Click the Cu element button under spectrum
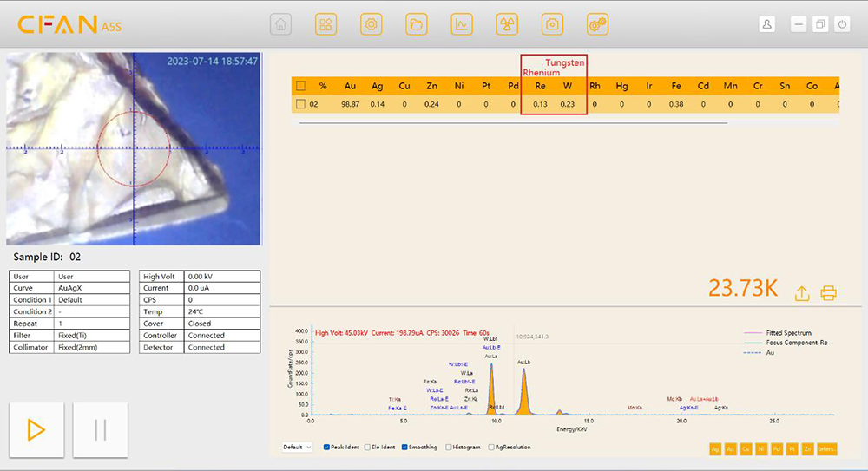 (746, 448)
